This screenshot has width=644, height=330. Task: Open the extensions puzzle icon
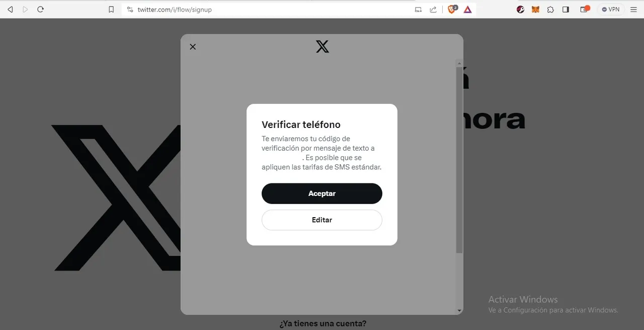[550, 10]
